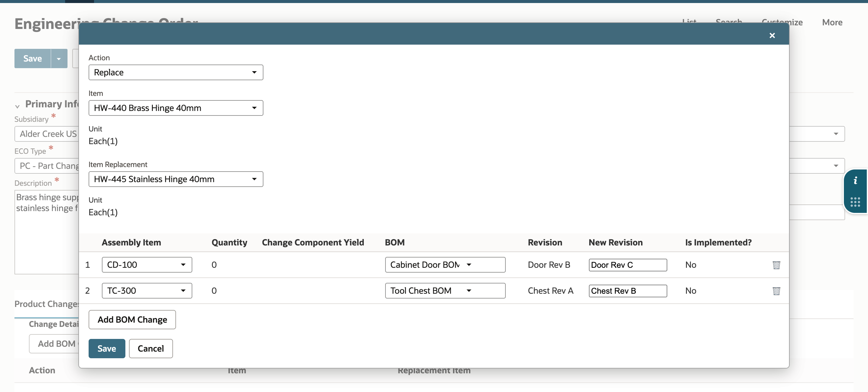
Task: Click the background page Save button
Action: click(x=32, y=58)
